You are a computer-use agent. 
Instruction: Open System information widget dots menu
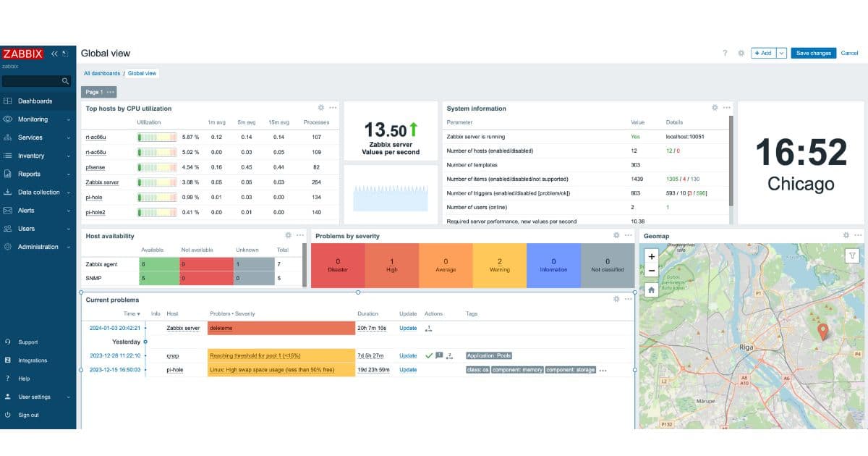click(727, 107)
